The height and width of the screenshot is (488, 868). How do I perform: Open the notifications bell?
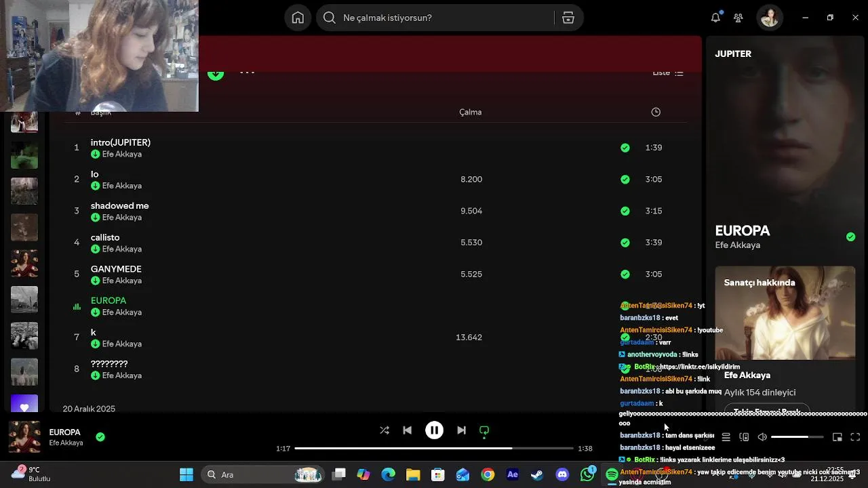[x=715, y=18]
